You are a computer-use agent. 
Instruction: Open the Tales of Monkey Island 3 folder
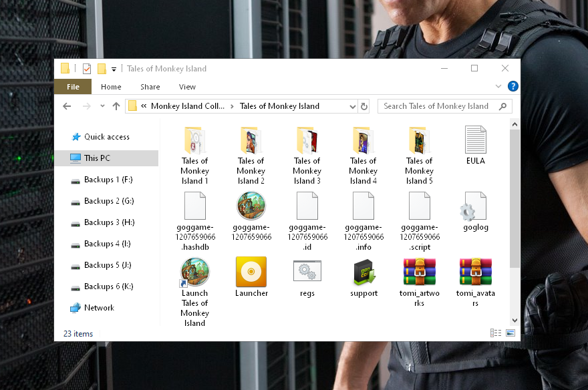coord(307,156)
